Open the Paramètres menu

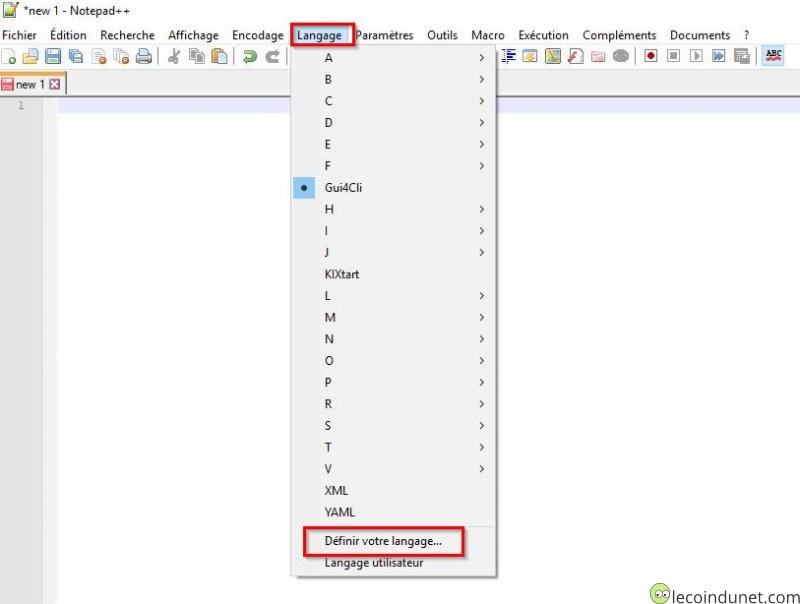click(x=385, y=35)
